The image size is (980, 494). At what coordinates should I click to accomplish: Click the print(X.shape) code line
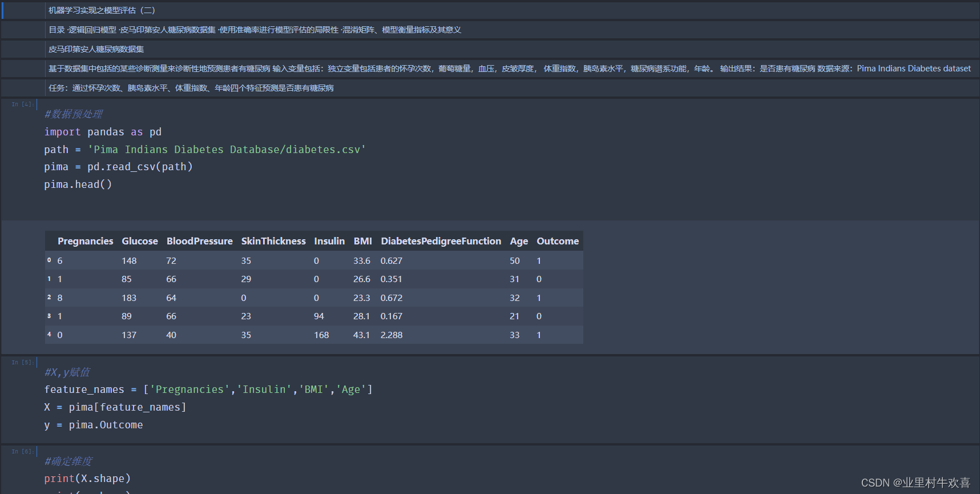pos(87,479)
